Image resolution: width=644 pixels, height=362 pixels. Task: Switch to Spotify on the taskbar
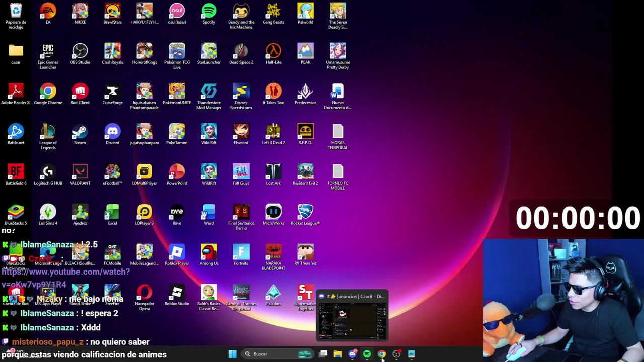point(367,354)
